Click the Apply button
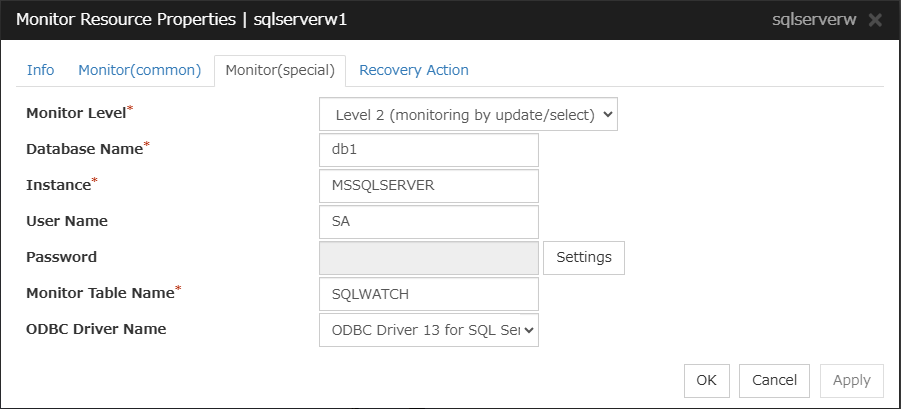Image resolution: width=901 pixels, height=409 pixels. 851,380
